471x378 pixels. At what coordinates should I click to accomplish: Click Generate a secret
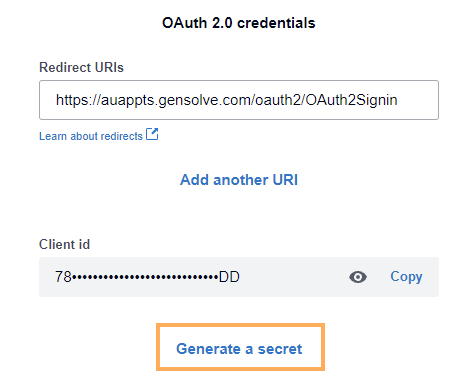coord(239,349)
